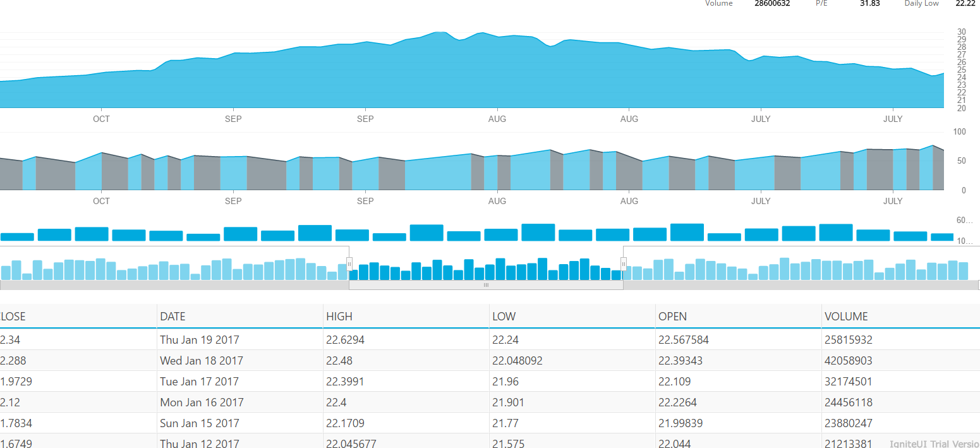Click the high value 22.3991
The image size is (980, 448).
(x=345, y=382)
